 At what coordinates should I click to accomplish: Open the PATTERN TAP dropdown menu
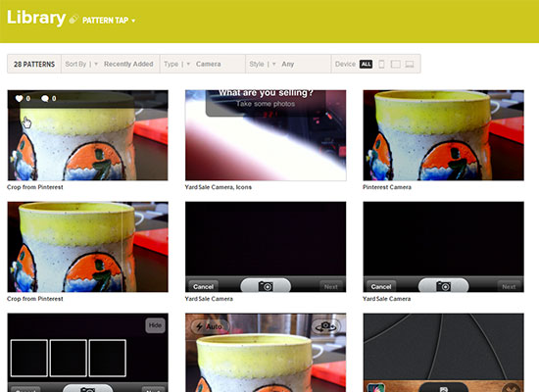click(109, 21)
